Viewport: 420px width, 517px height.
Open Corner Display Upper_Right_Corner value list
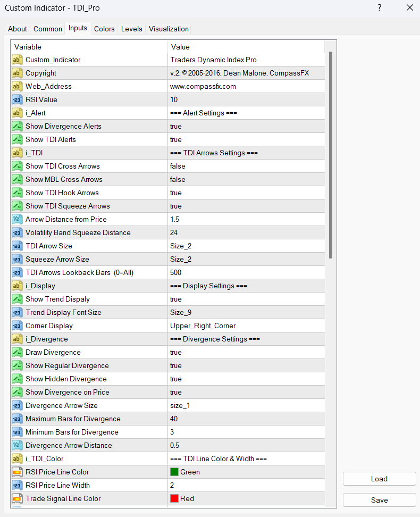(203, 326)
